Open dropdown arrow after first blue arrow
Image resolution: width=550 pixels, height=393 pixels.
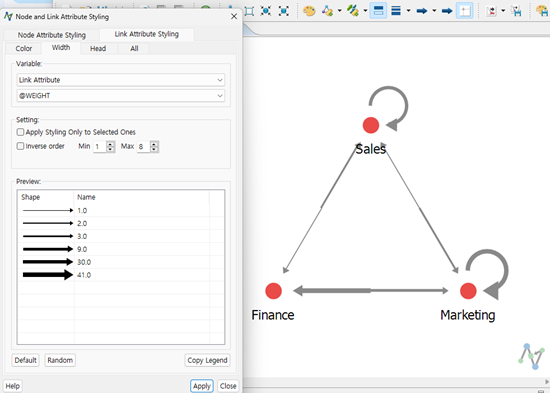click(434, 11)
